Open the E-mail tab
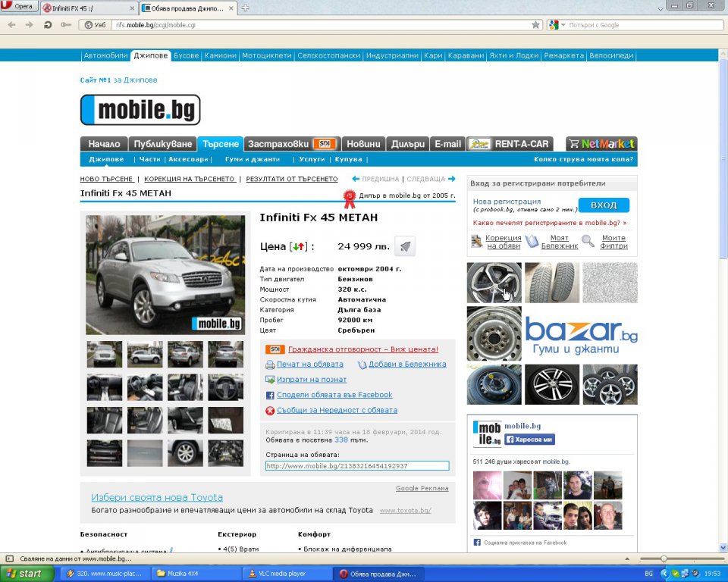Image resolution: width=728 pixels, height=582 pixels. (447, 144)
